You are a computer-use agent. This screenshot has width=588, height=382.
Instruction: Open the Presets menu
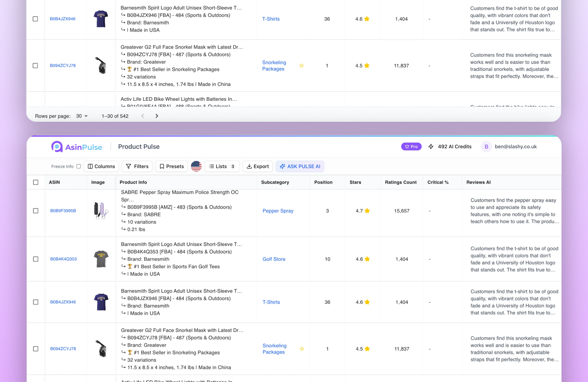(171, 166)
